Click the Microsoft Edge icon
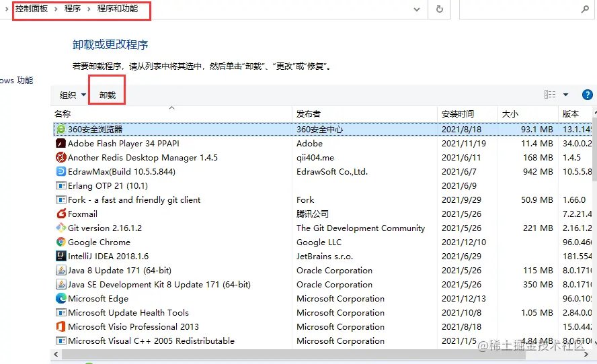 click(61, 298)
